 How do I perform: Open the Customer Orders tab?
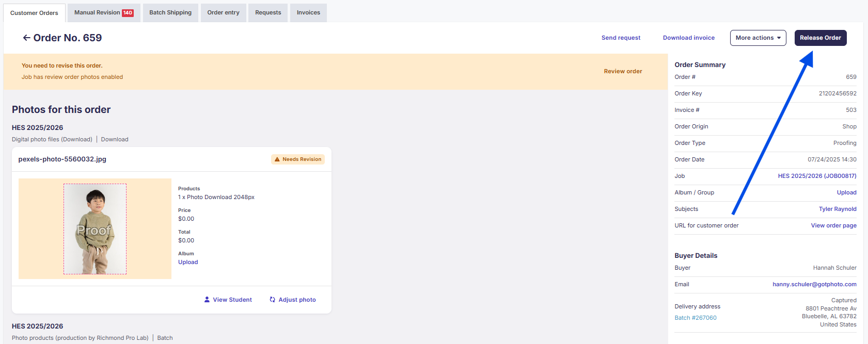coord(34,13)
